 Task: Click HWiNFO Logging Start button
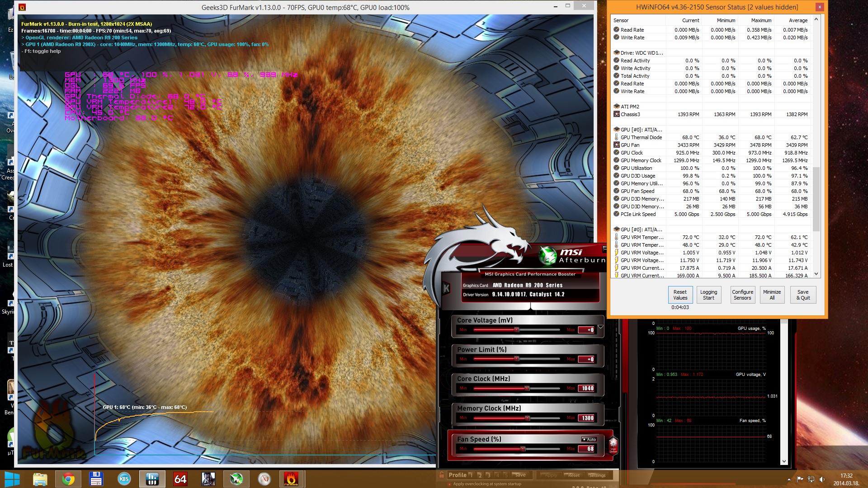point(708,295)
